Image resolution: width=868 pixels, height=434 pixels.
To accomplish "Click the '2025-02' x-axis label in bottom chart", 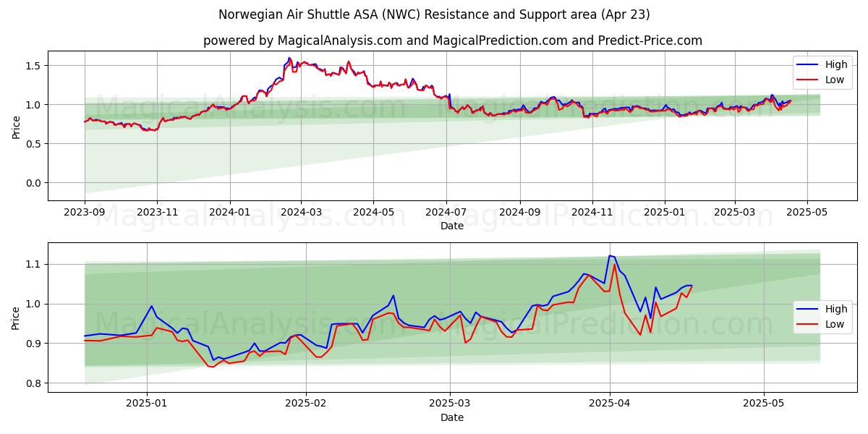I will coord(306,404).
